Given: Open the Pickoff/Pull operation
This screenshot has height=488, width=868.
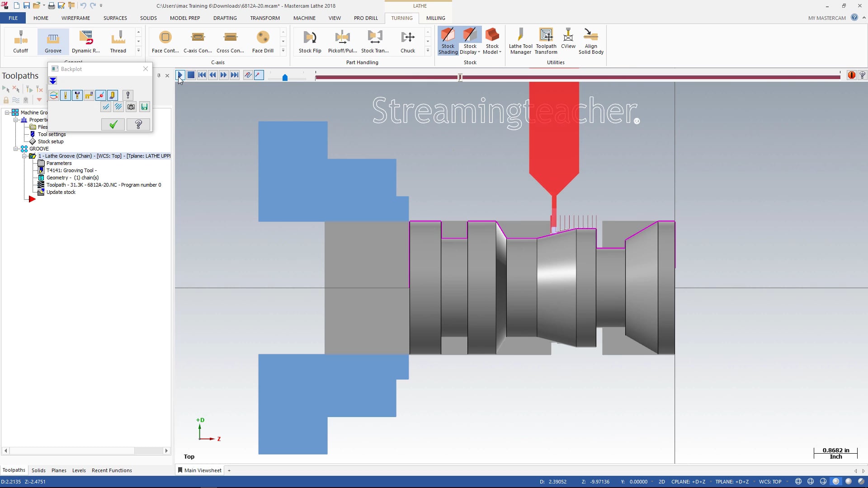Looking at the screenshot, I should 342,42.
